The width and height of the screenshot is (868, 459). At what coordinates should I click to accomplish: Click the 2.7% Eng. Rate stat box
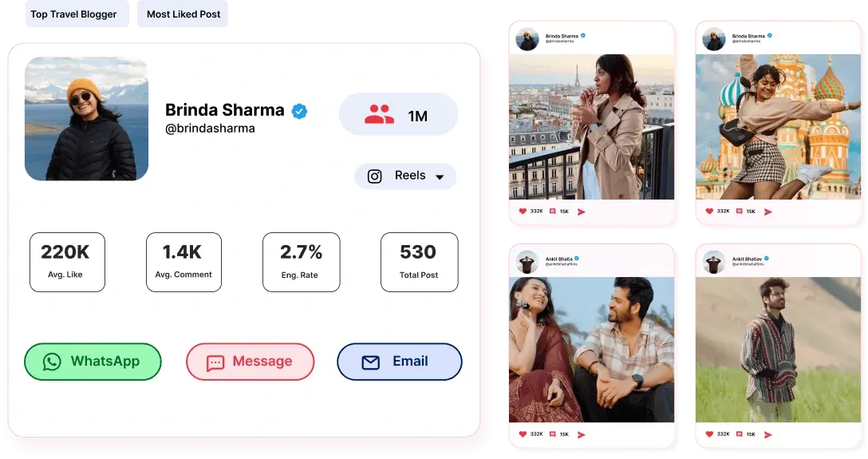[x=301, y=262]
